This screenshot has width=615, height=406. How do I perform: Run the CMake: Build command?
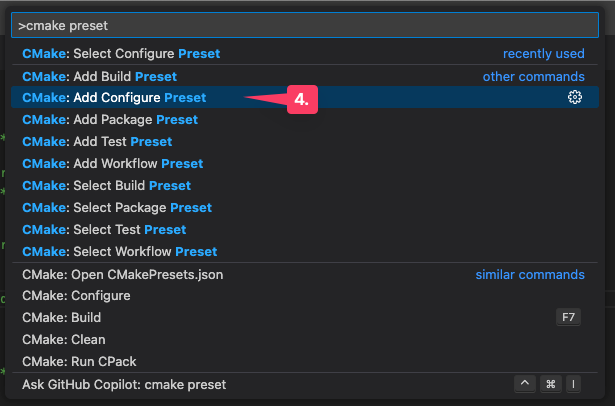coord(61,318)
